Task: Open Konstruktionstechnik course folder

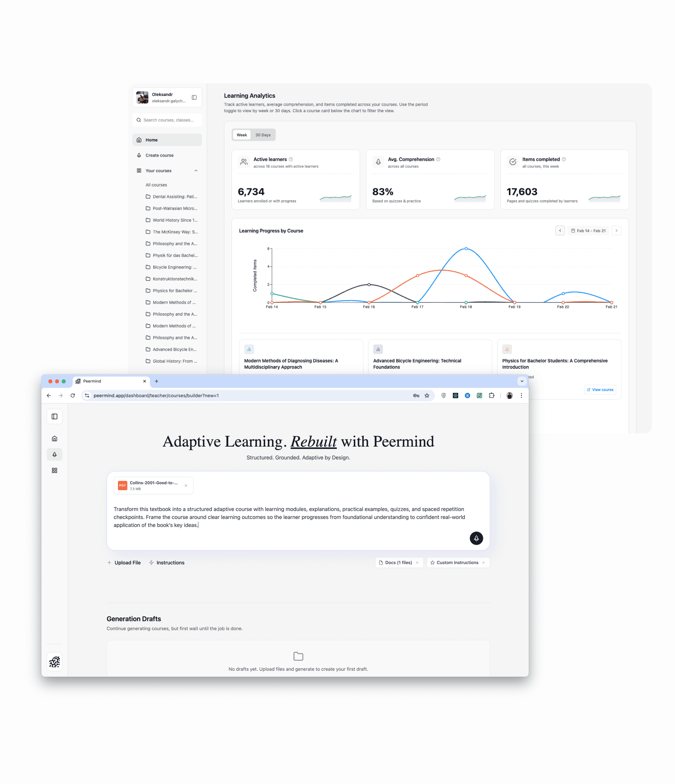Action: [x=171, y=279]
